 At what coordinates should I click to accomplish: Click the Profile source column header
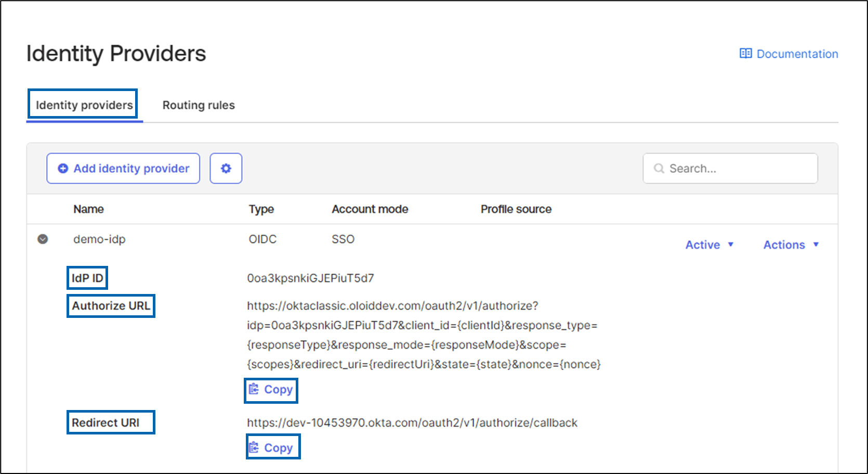[x=516, y=209]
